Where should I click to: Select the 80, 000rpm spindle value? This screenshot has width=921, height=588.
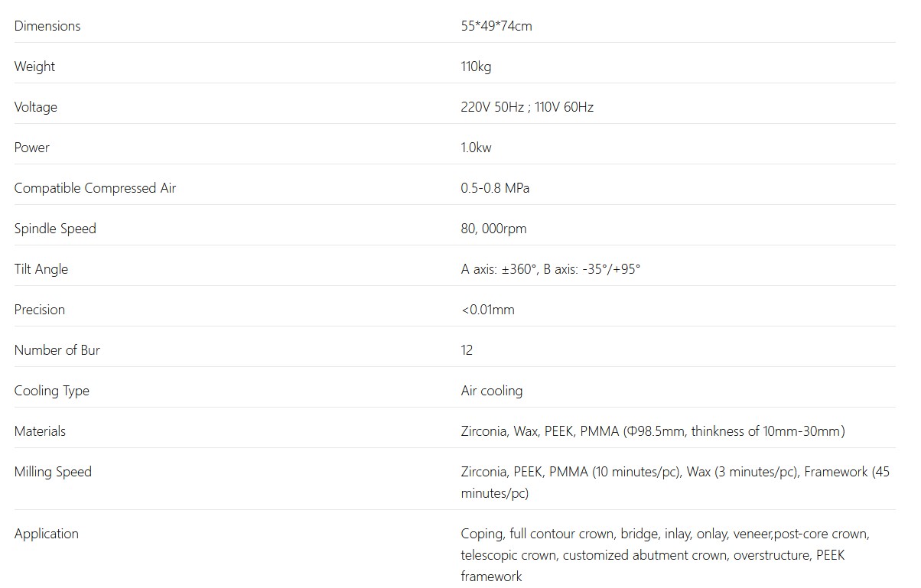pos(493,229)
